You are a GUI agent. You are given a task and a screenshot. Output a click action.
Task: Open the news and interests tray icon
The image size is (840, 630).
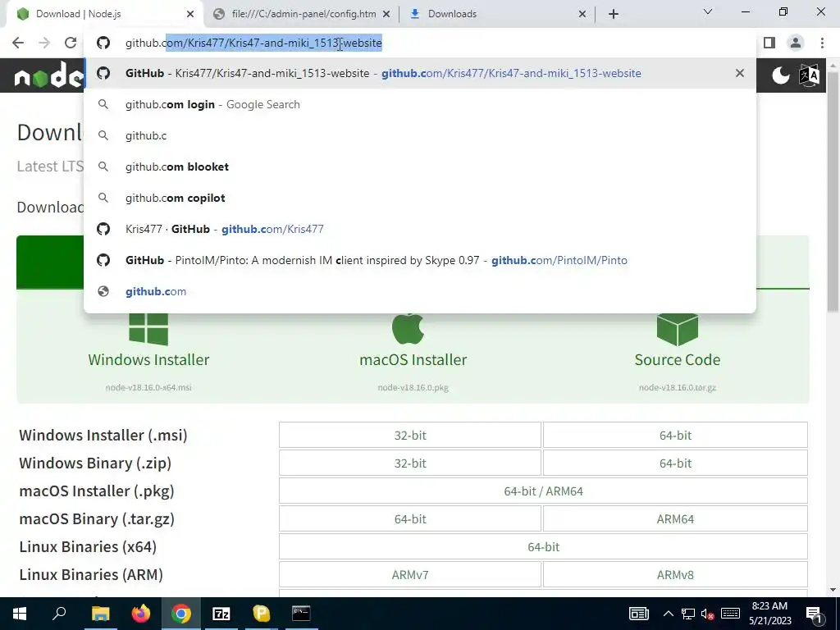(638, 614)
